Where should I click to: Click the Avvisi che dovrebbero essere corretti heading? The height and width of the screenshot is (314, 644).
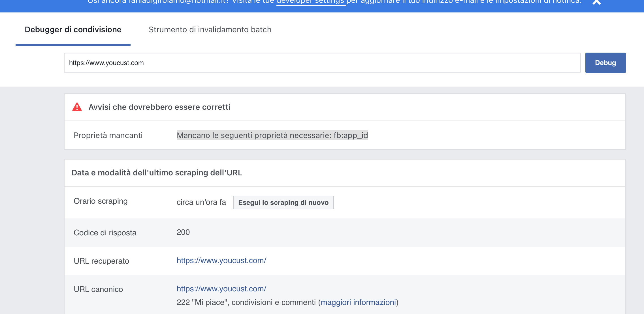click(159, 107)
